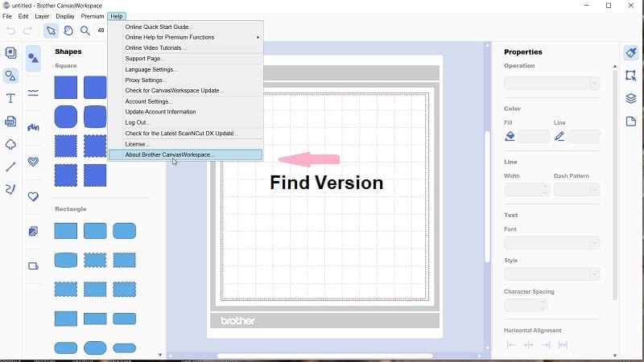The height and width of the screenshot is (362, 644).
Task: Choose Online Quick Start Guide
Action: [x=186, y=27]
